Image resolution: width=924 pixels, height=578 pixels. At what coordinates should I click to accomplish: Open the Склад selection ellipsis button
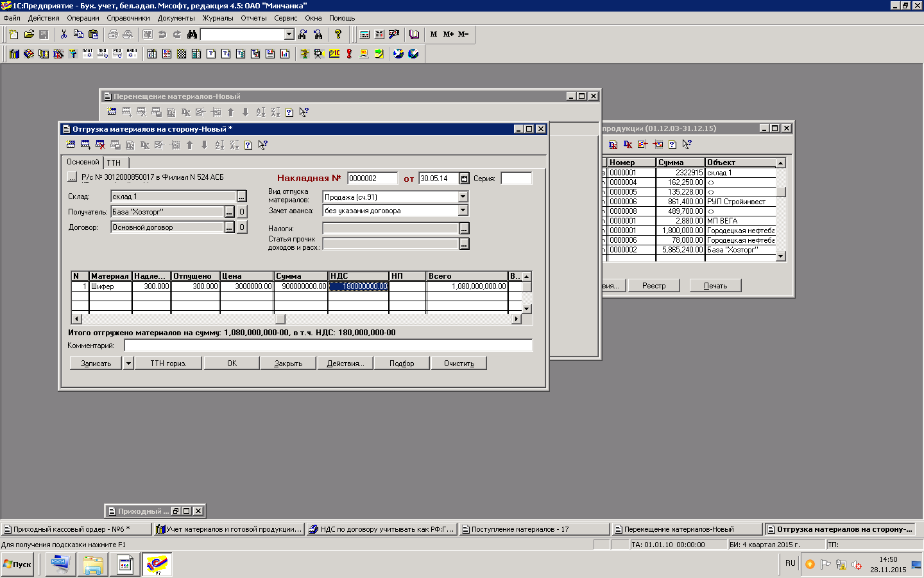pyautogui.click(x=242, y=197)
